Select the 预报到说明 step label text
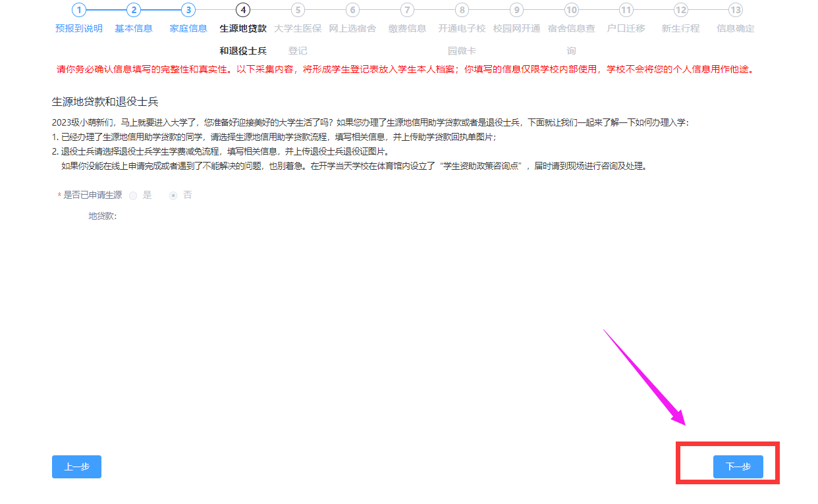 point(80,29)
